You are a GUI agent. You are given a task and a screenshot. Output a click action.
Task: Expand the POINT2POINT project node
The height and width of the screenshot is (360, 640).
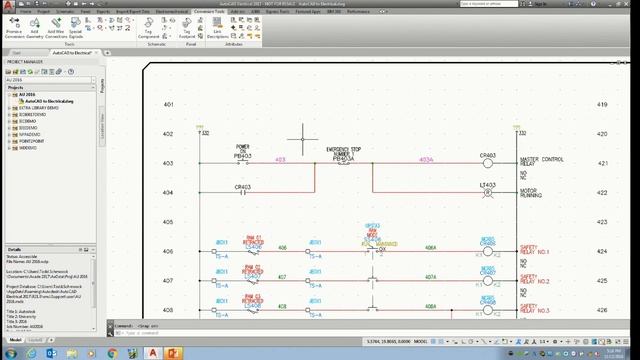(9, 141)
